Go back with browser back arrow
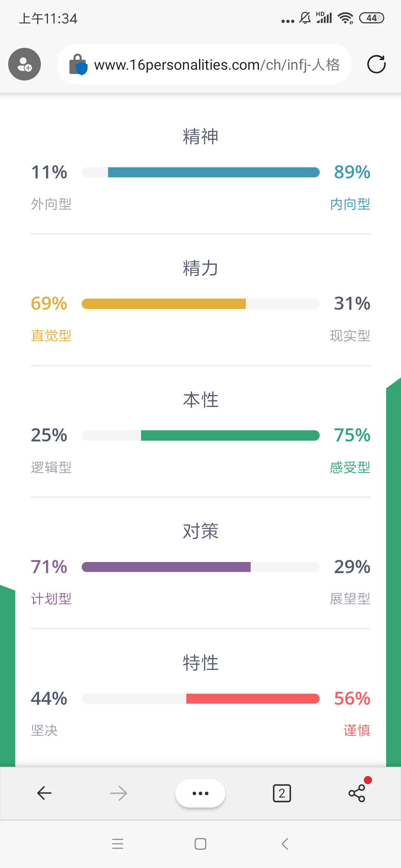Viewport: 401px width, 868px height. pyautogui.click(x=44, y=793)
